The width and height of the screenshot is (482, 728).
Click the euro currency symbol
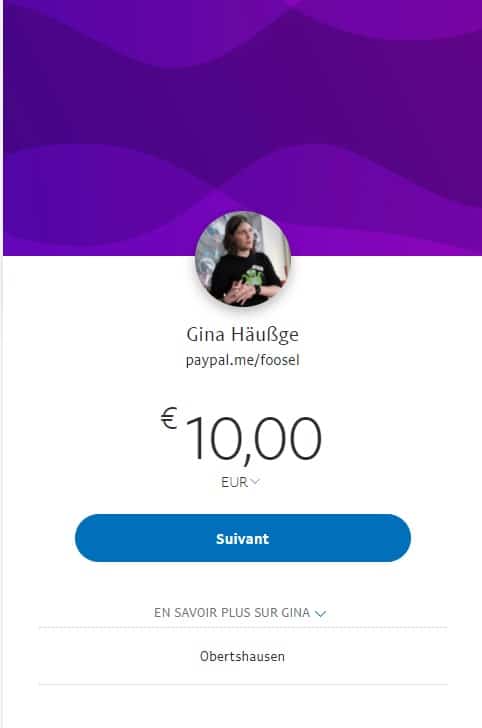tap(169, 417)
